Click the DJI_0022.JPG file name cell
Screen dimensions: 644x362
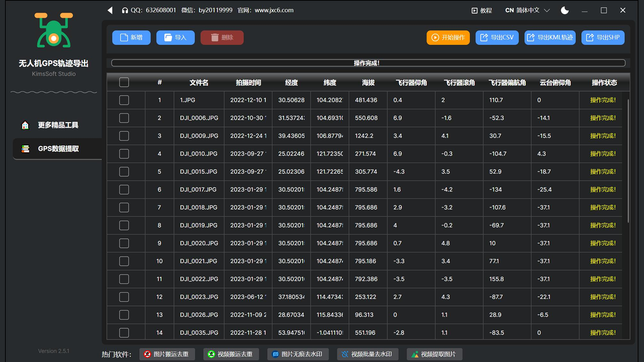coord(199,279)
